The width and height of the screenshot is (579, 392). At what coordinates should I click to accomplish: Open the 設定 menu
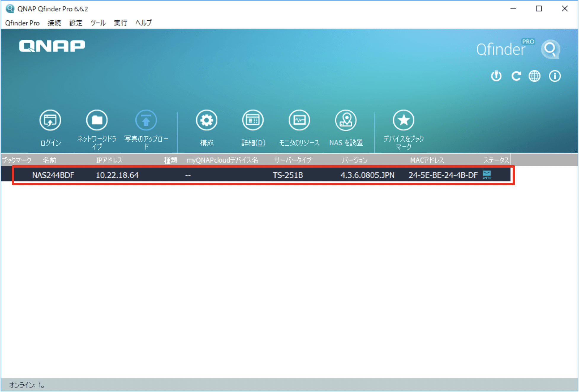point(76,23)
